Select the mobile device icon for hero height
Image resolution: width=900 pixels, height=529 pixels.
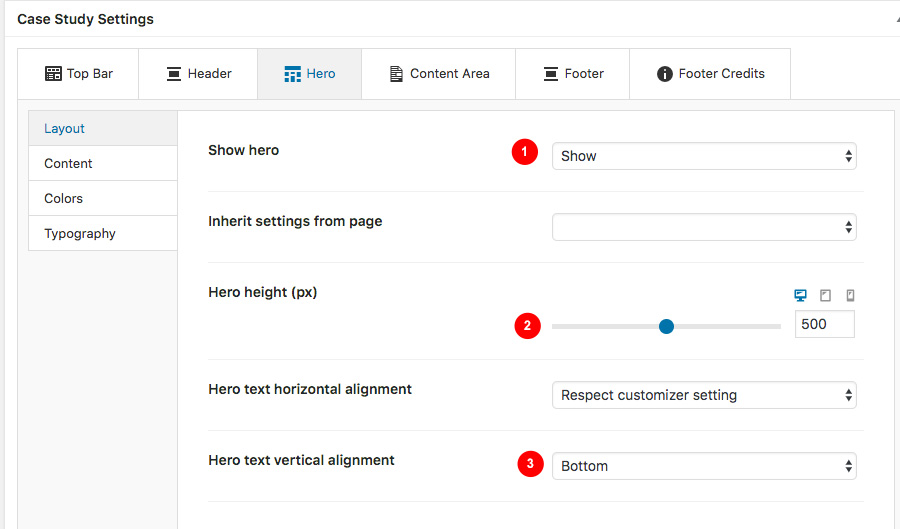click(851, 295)
